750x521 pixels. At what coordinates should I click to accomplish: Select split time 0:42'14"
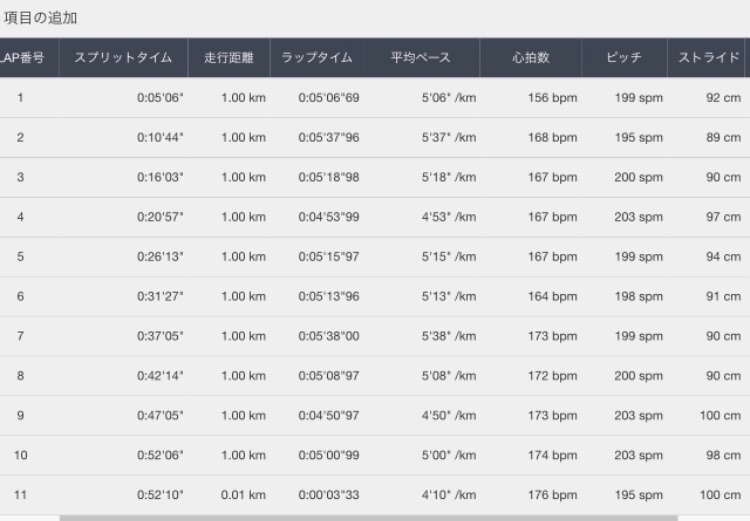point(160,376)
